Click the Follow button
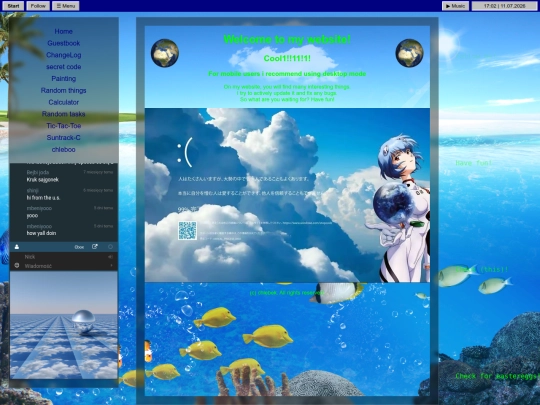 pos(38,6)
